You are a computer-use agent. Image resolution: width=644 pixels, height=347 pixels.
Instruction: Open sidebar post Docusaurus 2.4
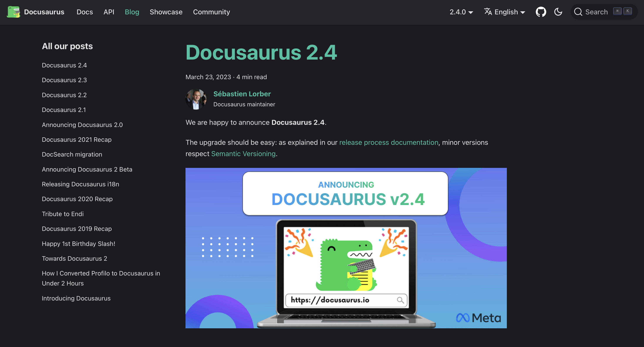[x=64, y=65]
